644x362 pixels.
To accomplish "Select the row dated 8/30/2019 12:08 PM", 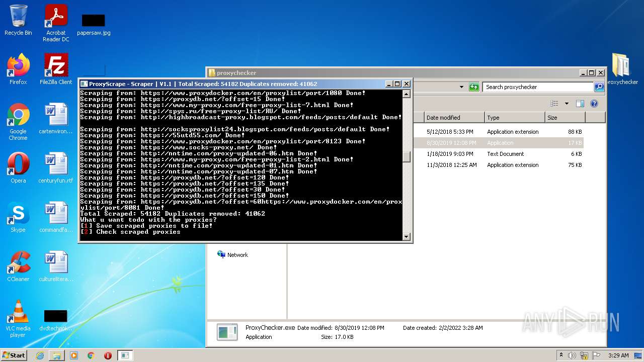I will point(498,143).
